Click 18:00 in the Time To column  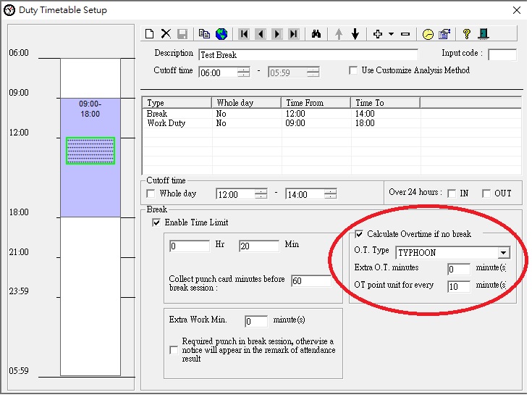[x=365, y=123]
